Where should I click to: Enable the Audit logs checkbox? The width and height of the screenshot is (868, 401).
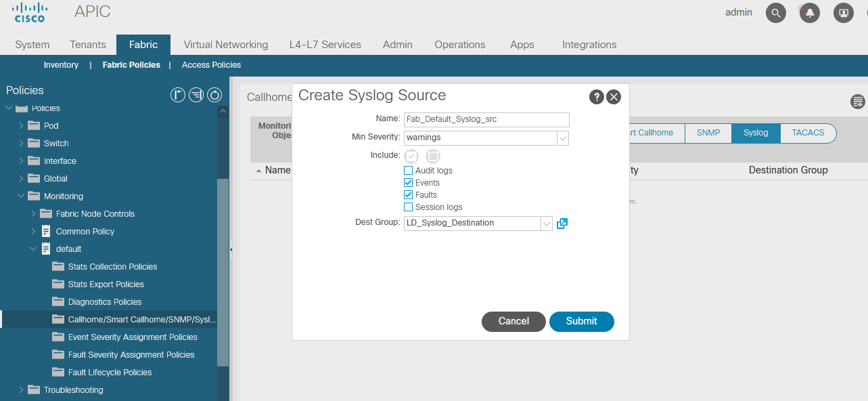pyautogui.click(x=407, y=170)
